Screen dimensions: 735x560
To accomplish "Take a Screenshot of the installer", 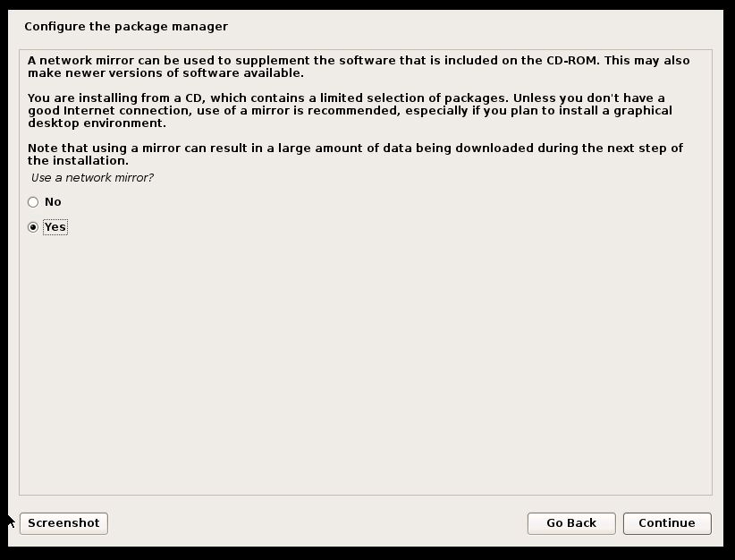I will (x=63, y=523).
